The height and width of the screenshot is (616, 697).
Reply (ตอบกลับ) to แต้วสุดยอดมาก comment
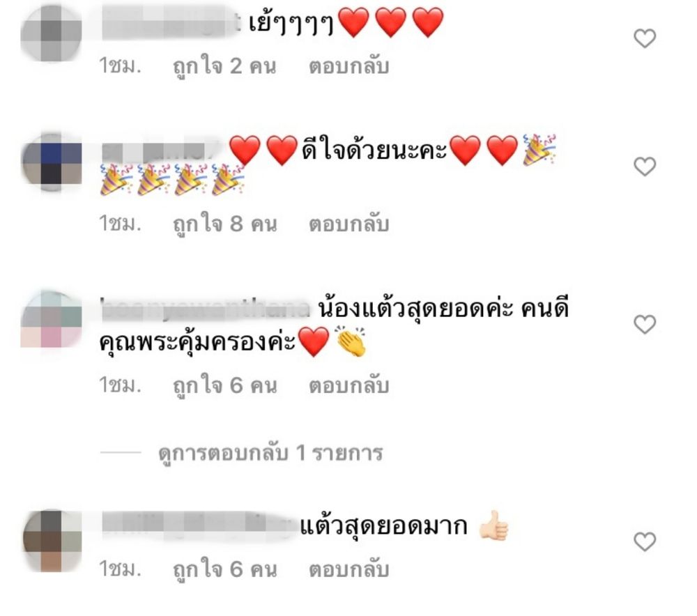(349, 569)
